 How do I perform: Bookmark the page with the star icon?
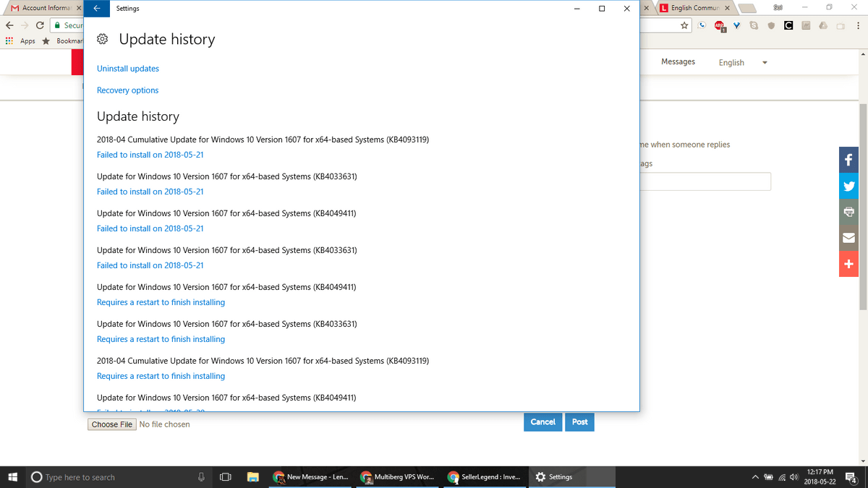[x=684, y=25]
